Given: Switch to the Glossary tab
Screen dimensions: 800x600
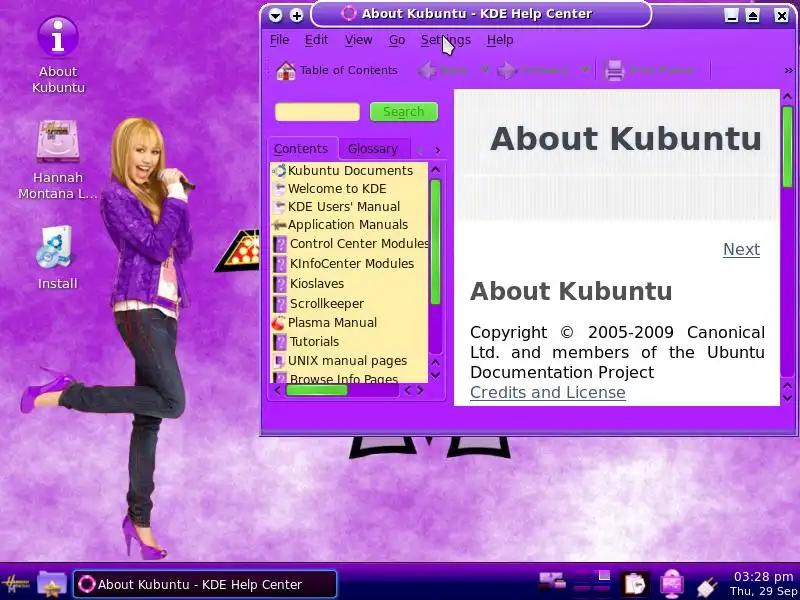Looking at the screenshot, I should click(373, 148).
